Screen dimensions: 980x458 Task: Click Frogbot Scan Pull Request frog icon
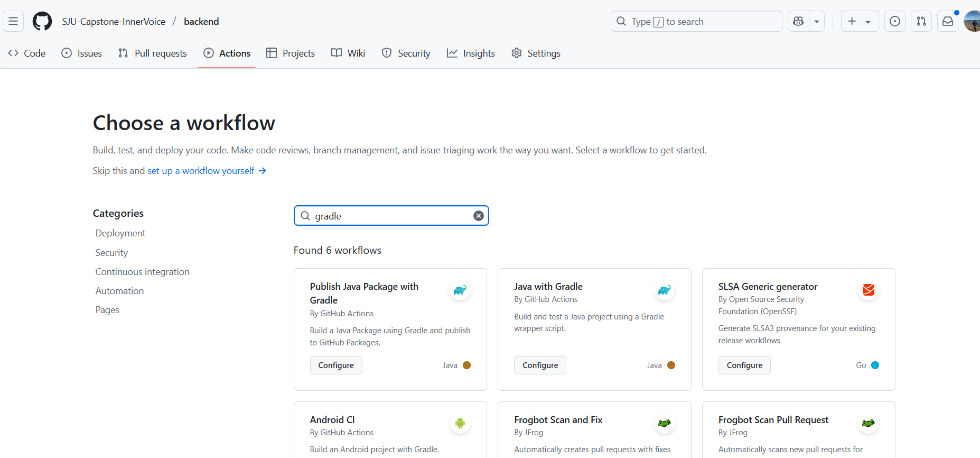(869, 423)
